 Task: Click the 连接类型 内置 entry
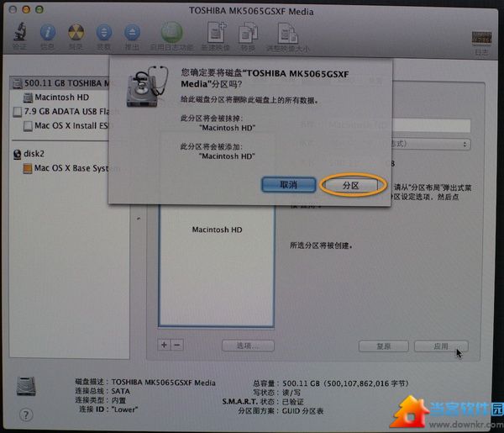click(101, 400)
